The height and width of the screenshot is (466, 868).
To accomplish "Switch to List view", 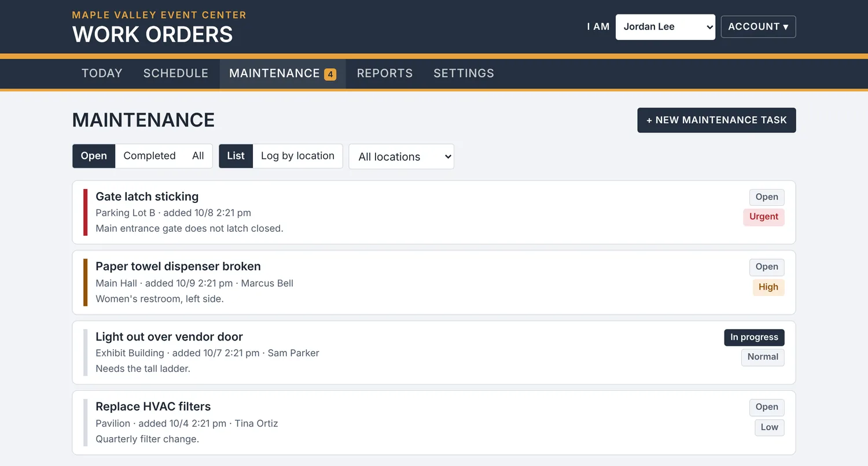I will click(x=236, y=156).
